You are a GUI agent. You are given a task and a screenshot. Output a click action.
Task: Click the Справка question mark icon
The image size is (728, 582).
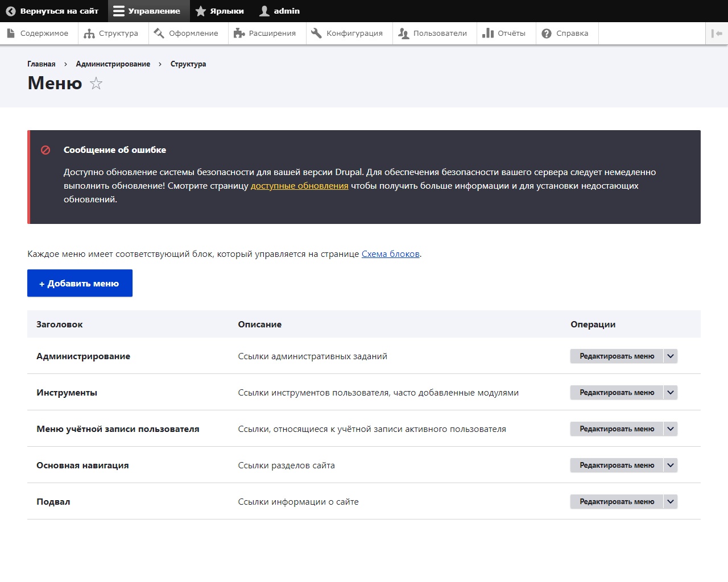[547, 34]
